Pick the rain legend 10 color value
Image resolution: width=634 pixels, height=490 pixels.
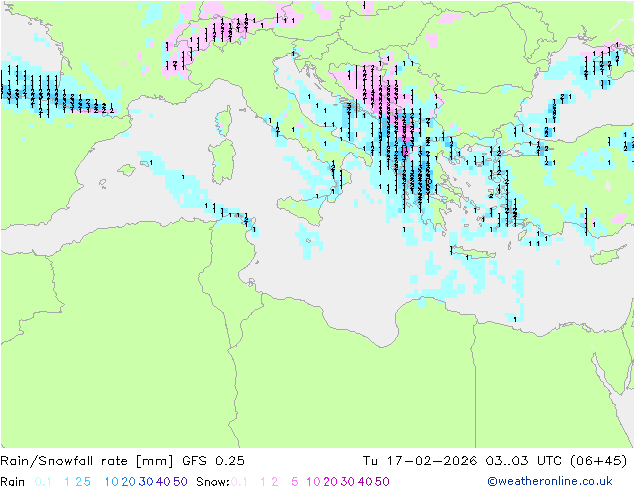click(x=112, y=482)
